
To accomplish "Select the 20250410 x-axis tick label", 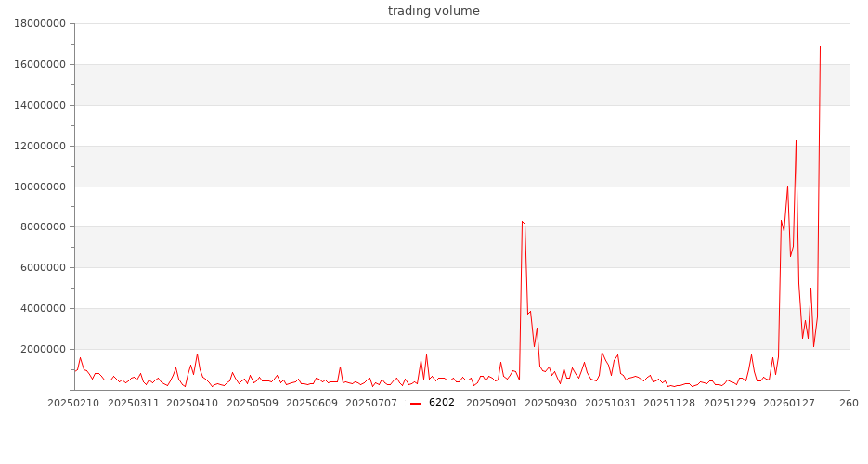I will (194, 403).
